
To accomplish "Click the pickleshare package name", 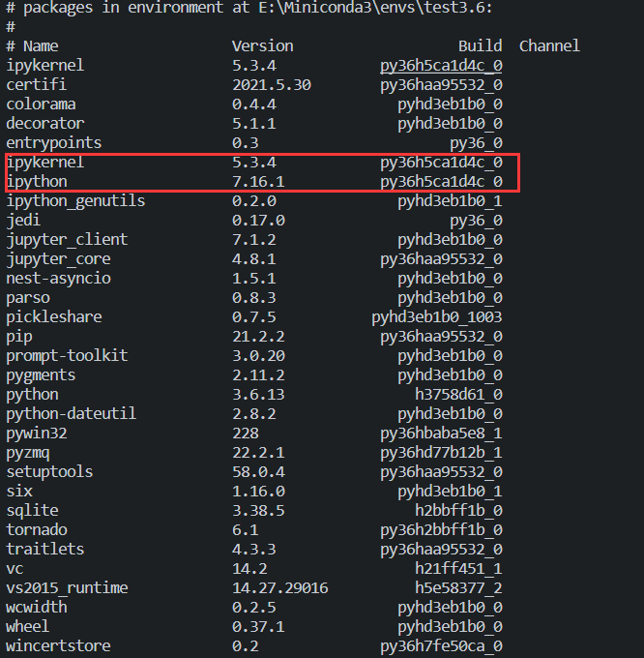I will 54,316.
